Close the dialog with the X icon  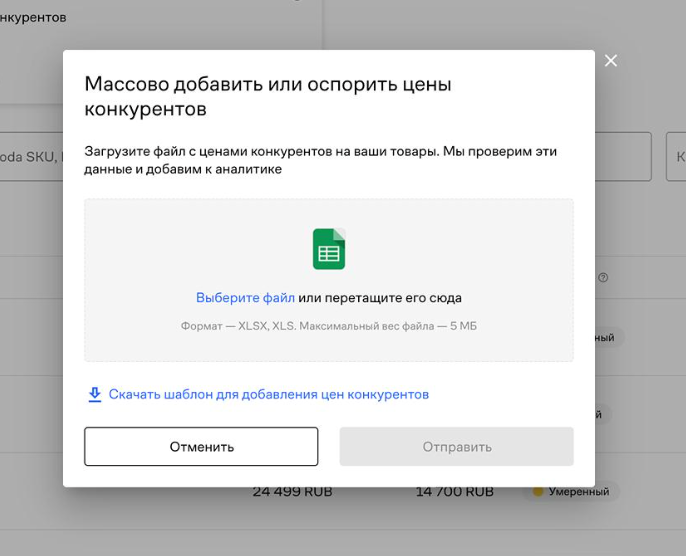point(611,61)
